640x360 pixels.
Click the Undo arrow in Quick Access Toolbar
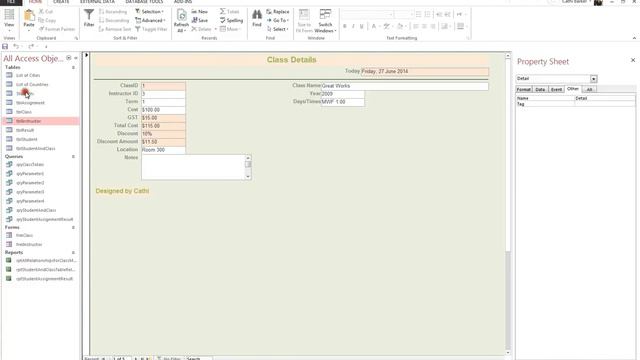pos(16,47)
